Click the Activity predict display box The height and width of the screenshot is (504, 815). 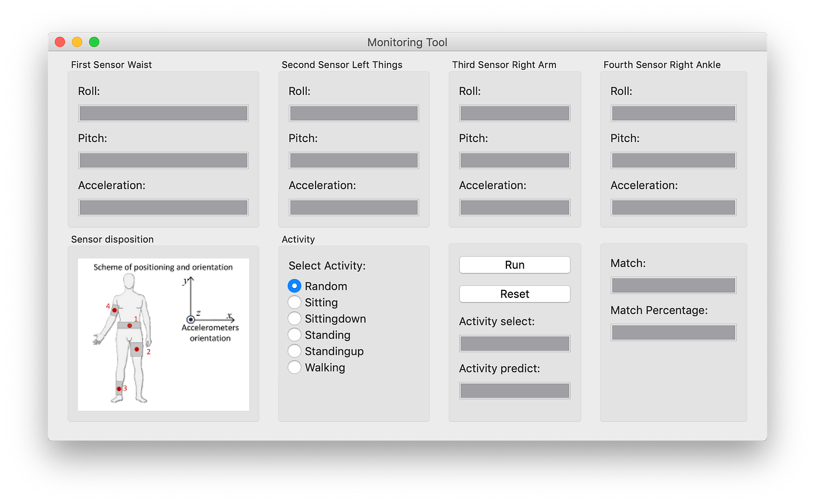tap(515, 391)
